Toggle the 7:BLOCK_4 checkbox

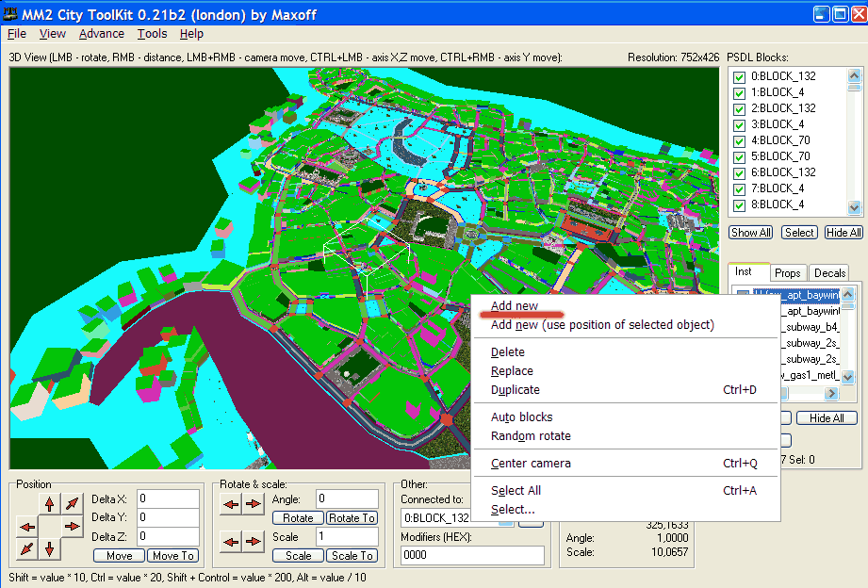pos(740,188)
